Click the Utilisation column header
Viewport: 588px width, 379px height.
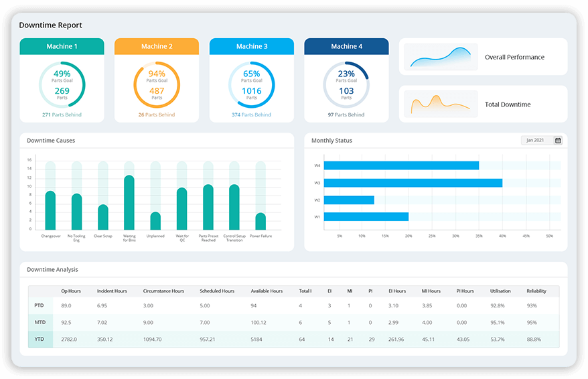500,291
